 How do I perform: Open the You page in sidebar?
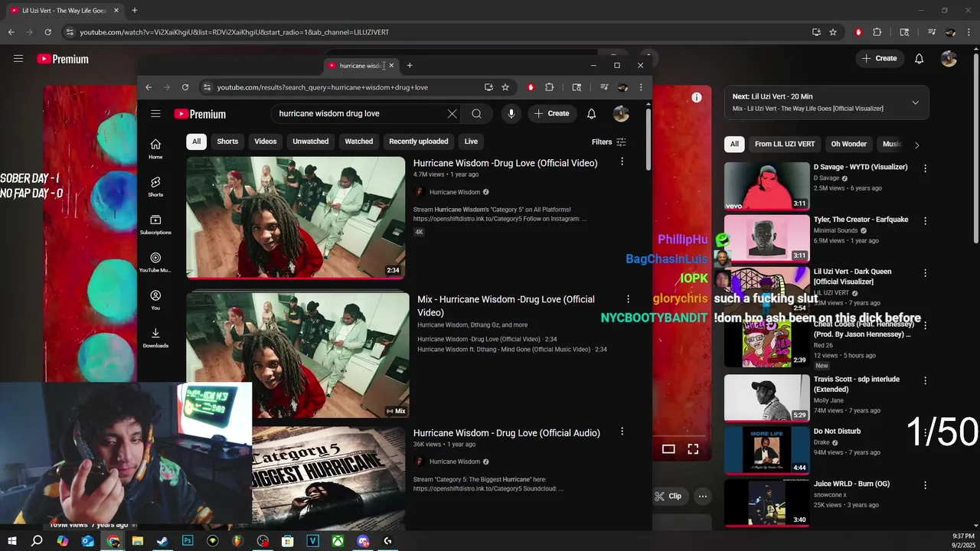click(x=155, y=300)
